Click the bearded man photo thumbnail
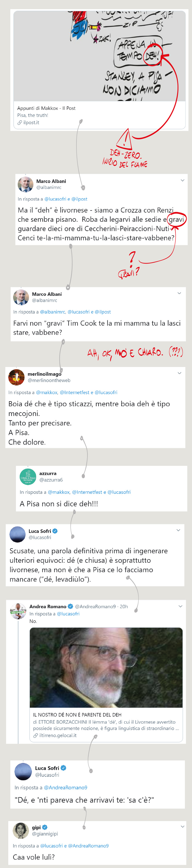The image size is (192, 868). (106, 668)
